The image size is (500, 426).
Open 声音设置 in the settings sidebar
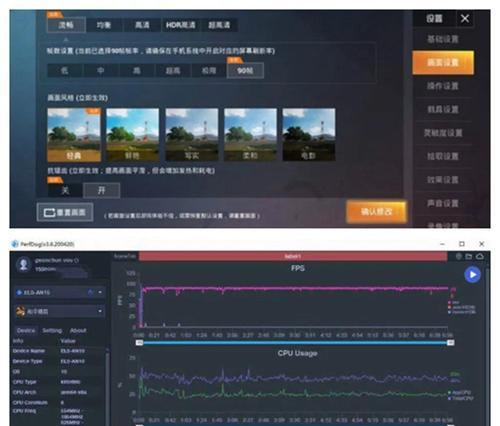point(443,204)
